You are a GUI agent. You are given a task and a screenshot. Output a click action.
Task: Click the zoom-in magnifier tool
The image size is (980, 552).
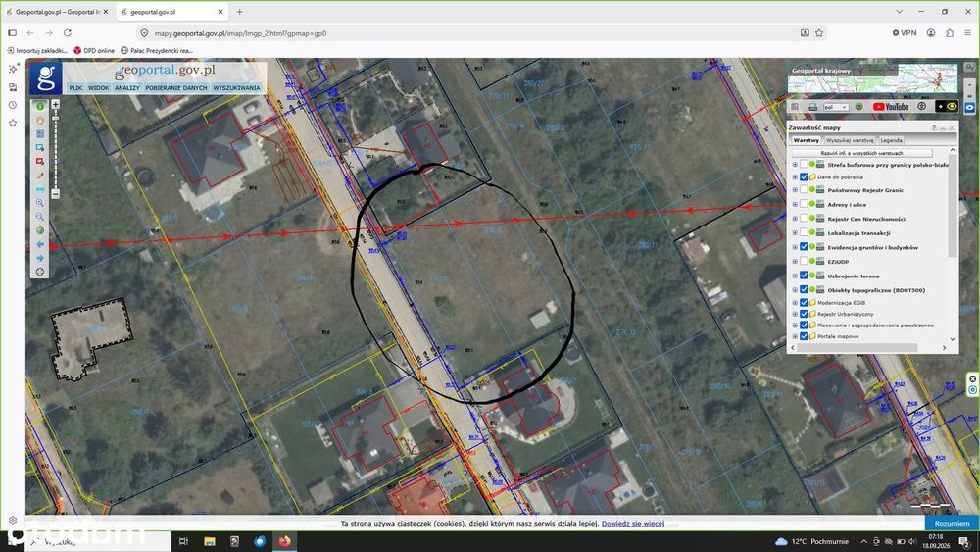[x=40, y=203]
